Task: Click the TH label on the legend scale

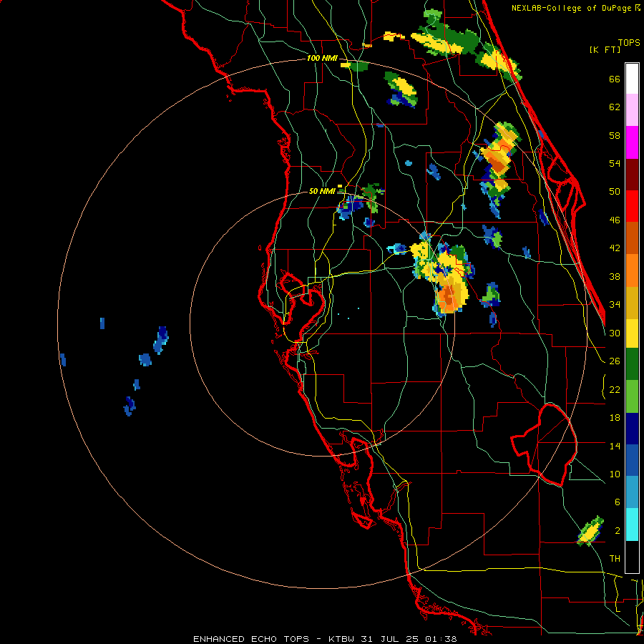Action: (615, 559)
